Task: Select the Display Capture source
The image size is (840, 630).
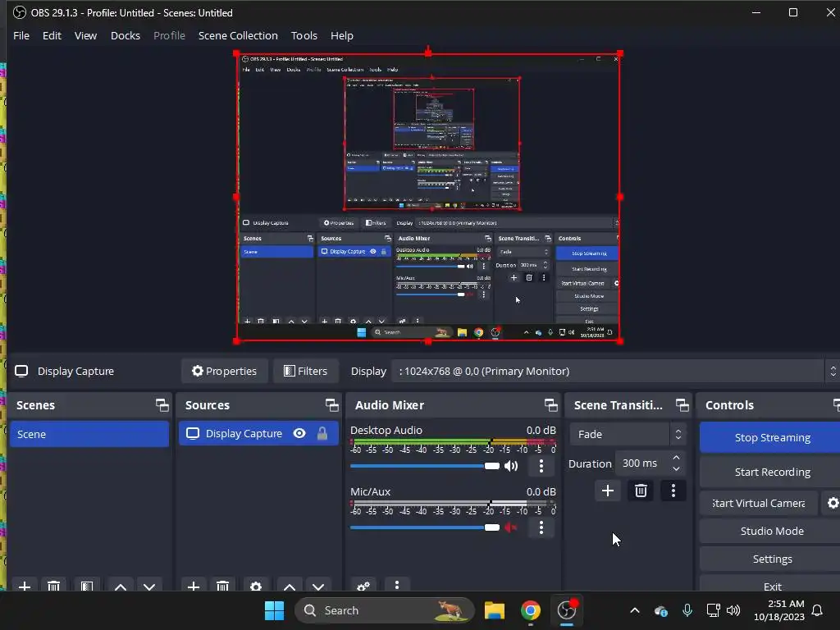Action: (258, 433)
